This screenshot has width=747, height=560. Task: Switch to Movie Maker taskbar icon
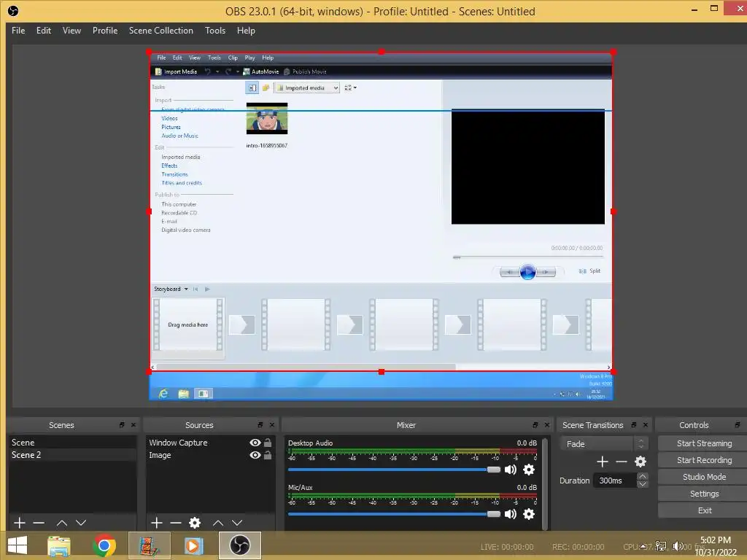tap(149, 545)
